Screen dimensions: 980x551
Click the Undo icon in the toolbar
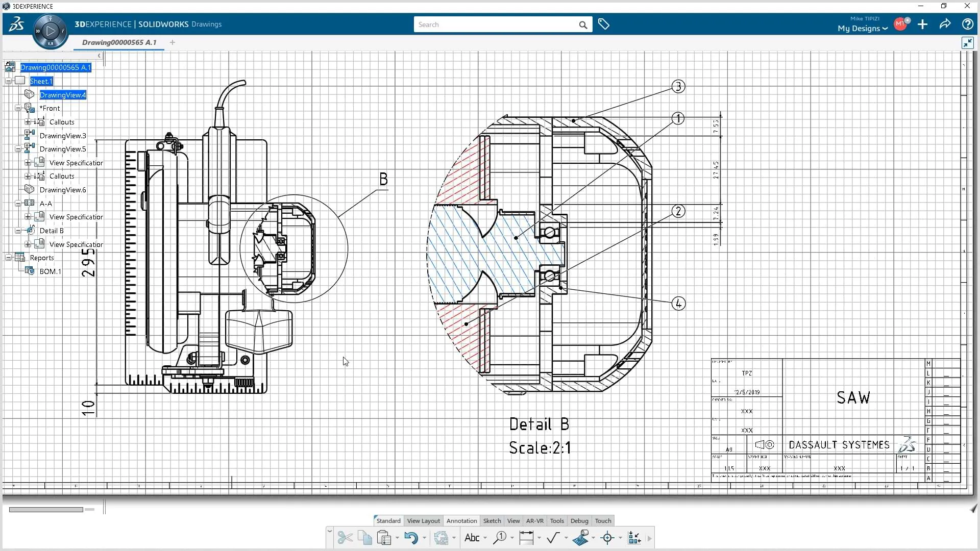[411, 538]
